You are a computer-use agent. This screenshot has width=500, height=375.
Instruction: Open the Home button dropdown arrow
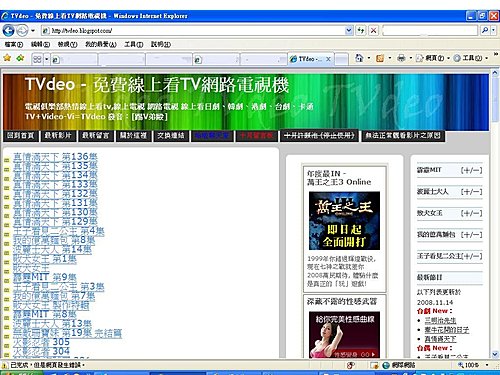pyautogui.click(x=369, y=58)
